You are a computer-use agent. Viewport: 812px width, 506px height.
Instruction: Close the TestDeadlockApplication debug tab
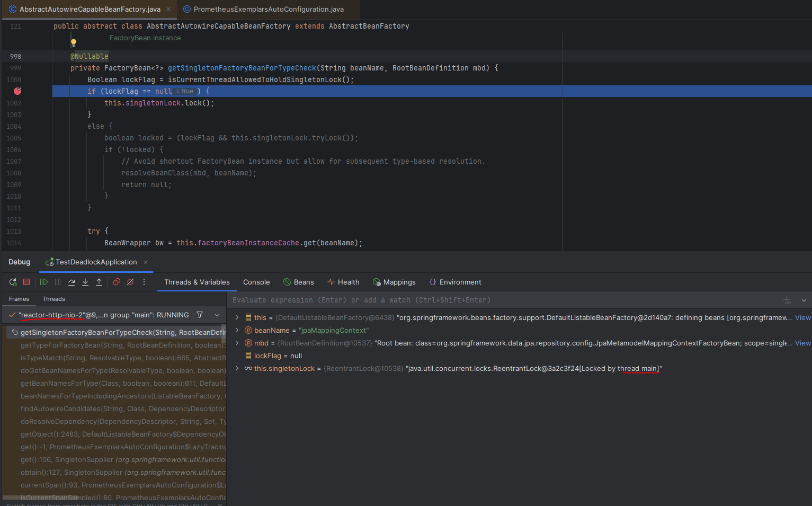coord(146,262)
